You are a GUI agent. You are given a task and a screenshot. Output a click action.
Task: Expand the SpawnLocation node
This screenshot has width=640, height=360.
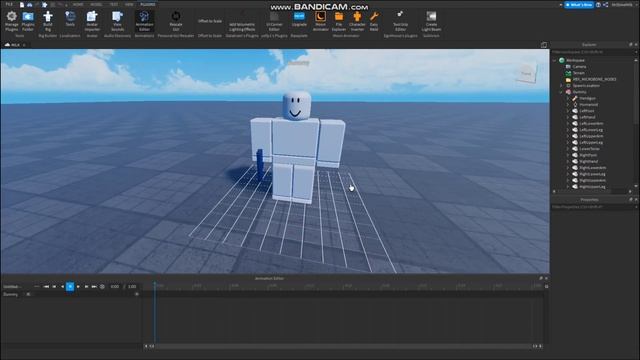coord(561,86)
